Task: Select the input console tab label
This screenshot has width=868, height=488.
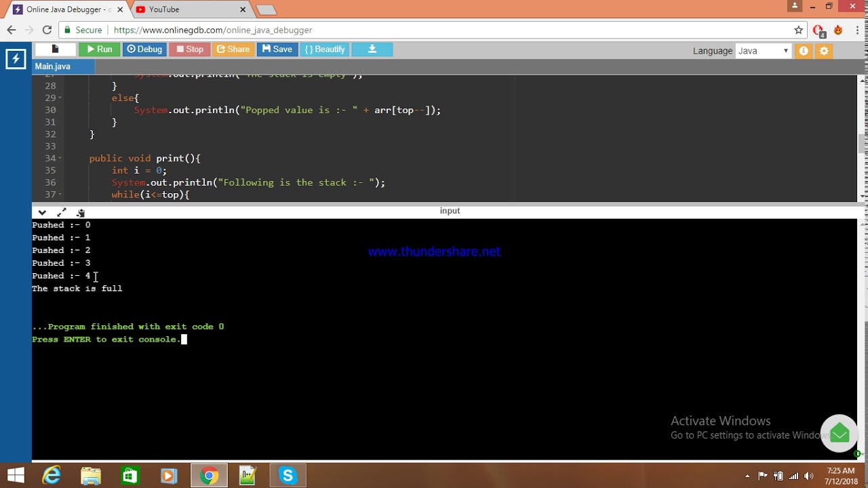Action: [450, 211]
